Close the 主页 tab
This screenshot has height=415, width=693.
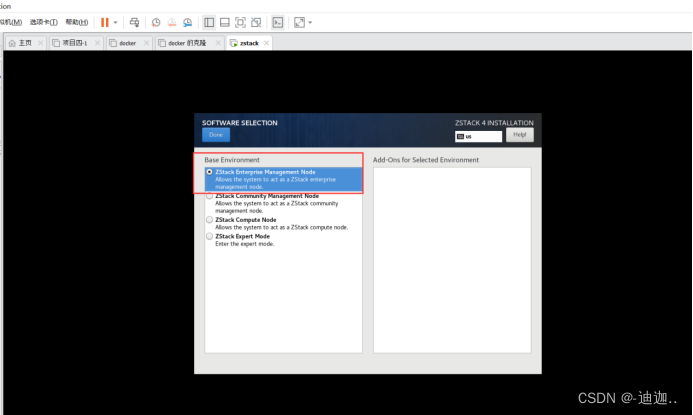pos(40,43)
